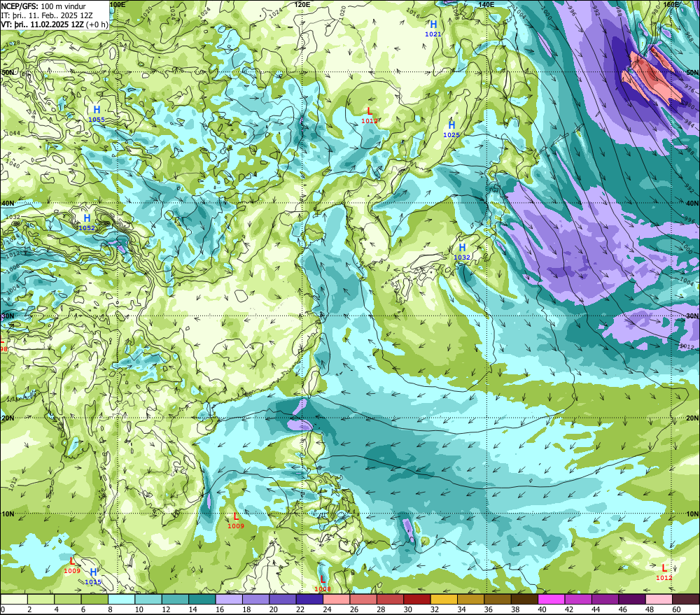The width and height of the screenshot is (700, 615).
Task: Click the 1044 isobar label
Action: pos(13,134)
